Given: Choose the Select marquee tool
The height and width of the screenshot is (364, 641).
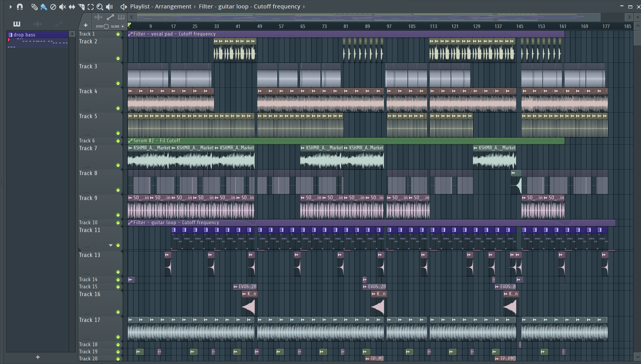Looking at the screenshot, I should point(91,7).
